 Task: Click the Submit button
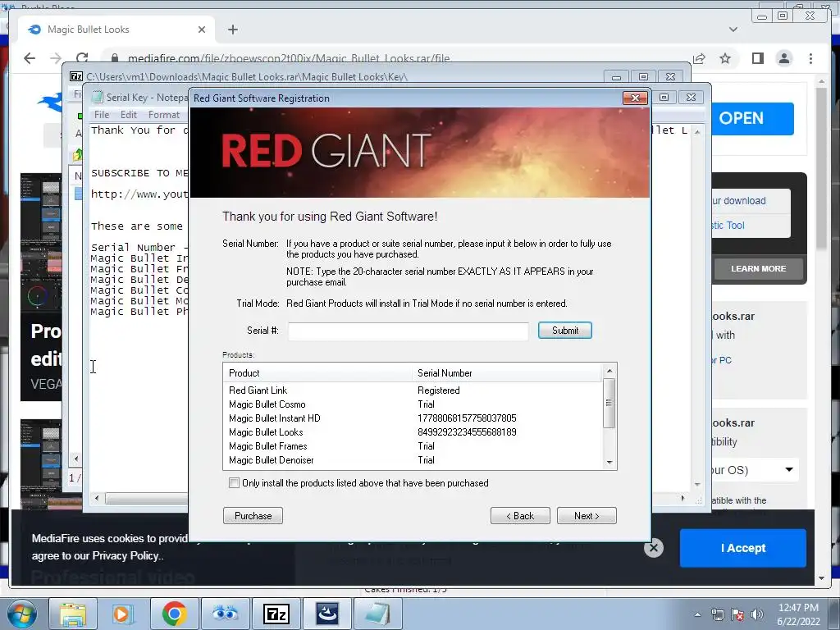565,331
